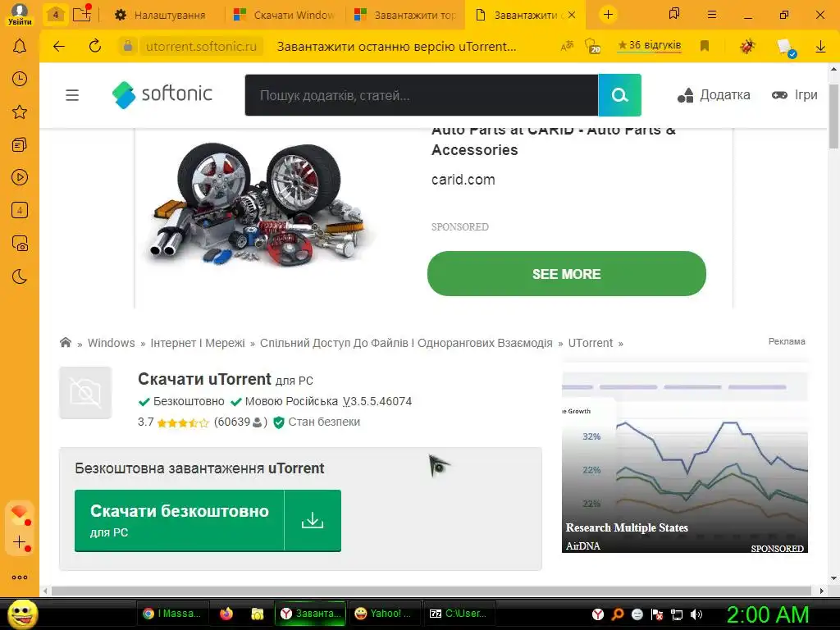Open favorites star in sidebar
The width and height of the screenshot is (840, 630).
[x=20, y=112]
